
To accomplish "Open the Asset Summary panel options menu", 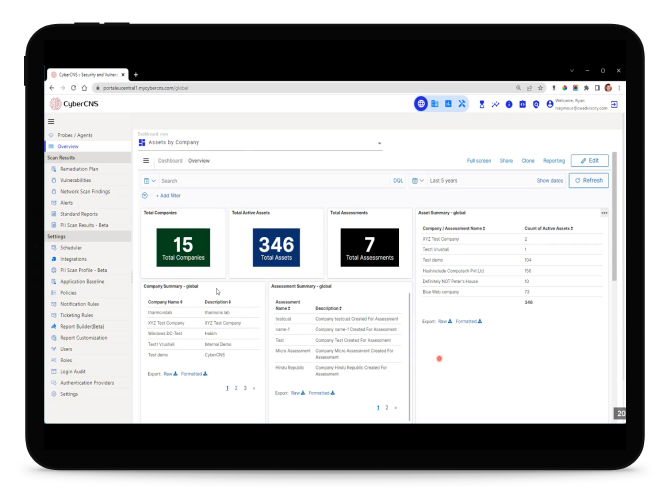I will pyautogui.click(x=603, y=213).
